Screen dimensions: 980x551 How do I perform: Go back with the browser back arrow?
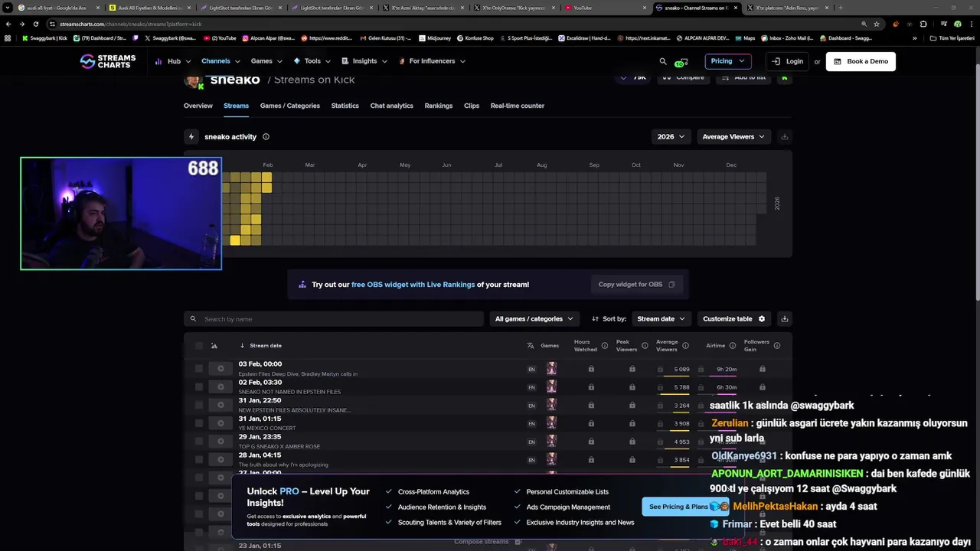point(8,24)
